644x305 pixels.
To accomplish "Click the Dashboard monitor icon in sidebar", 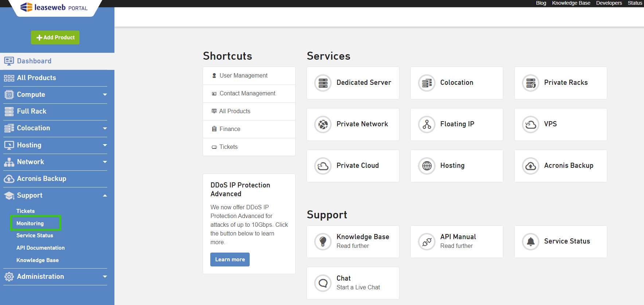I will 9,61.
